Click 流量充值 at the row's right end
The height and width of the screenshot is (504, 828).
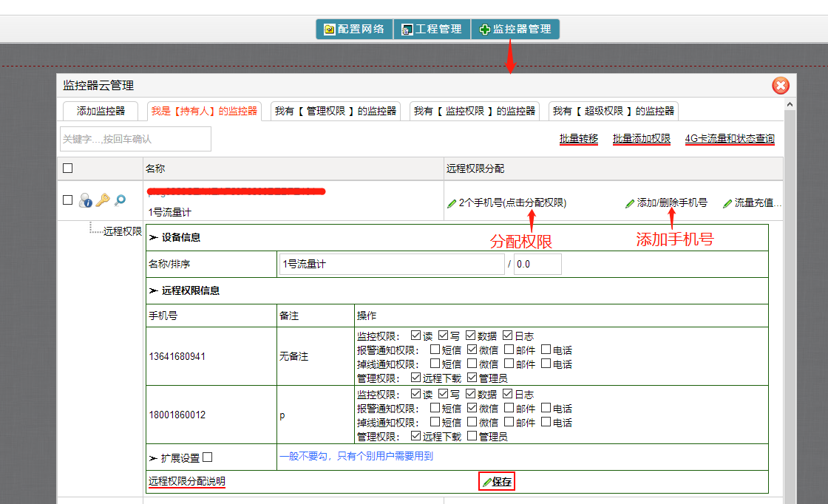point(752,202)
